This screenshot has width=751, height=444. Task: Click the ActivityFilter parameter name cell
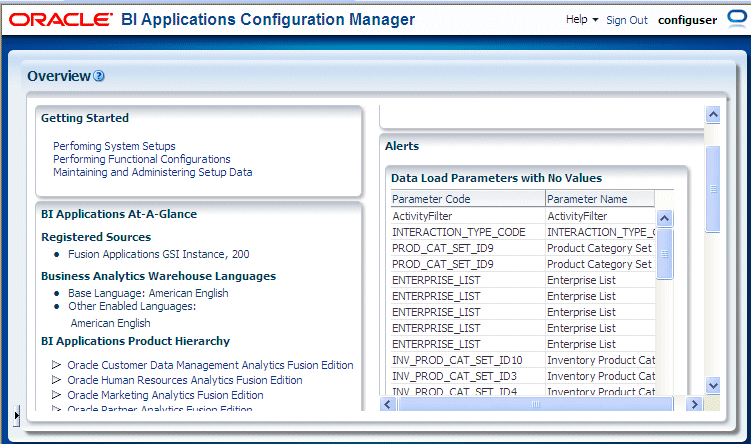click(x=600, y=216)
